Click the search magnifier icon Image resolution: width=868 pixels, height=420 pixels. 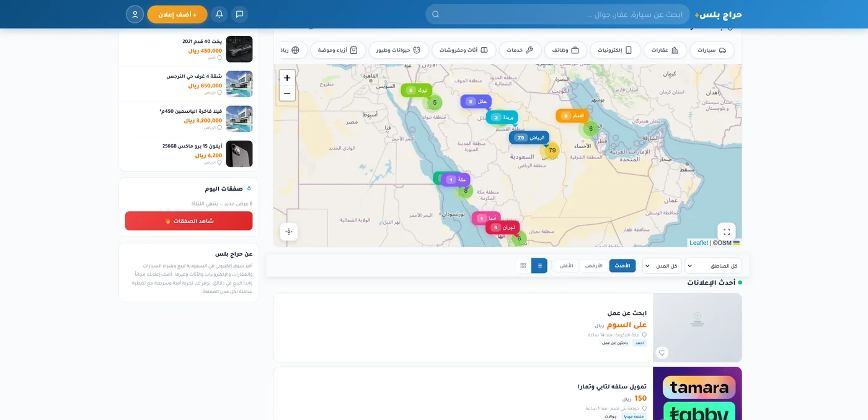(435, 14)
